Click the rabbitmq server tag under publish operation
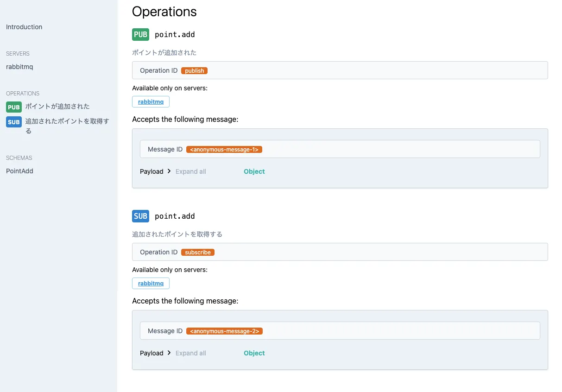Viewport: 562px width, 392px height. 151,101
